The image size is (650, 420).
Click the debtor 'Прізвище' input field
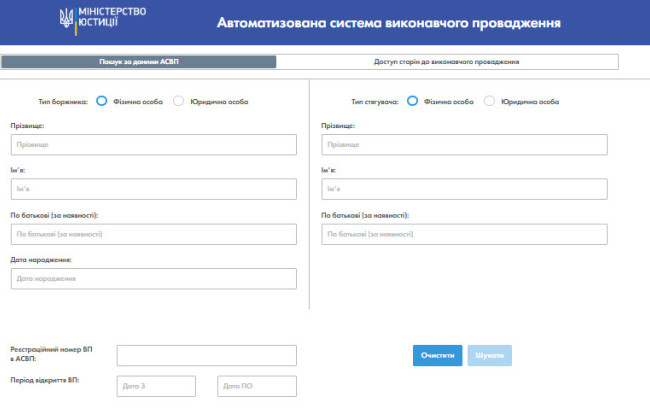(154, 145)
